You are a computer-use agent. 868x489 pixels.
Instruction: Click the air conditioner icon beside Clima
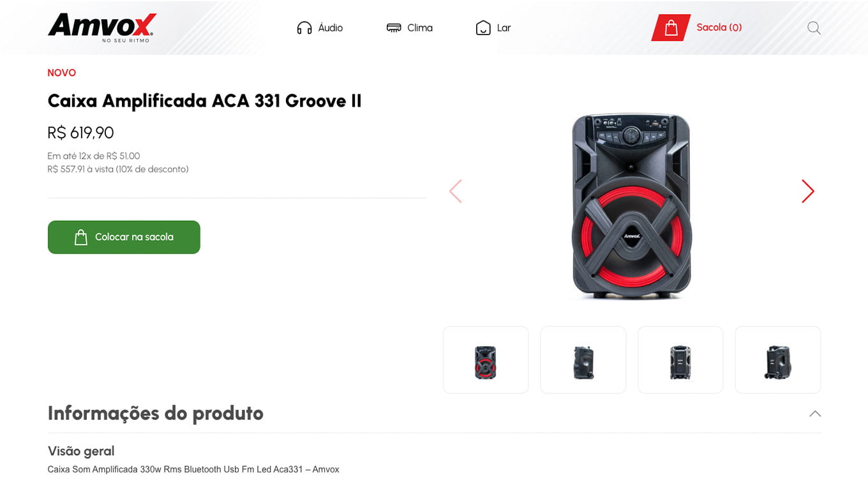[x=394, y=28]
